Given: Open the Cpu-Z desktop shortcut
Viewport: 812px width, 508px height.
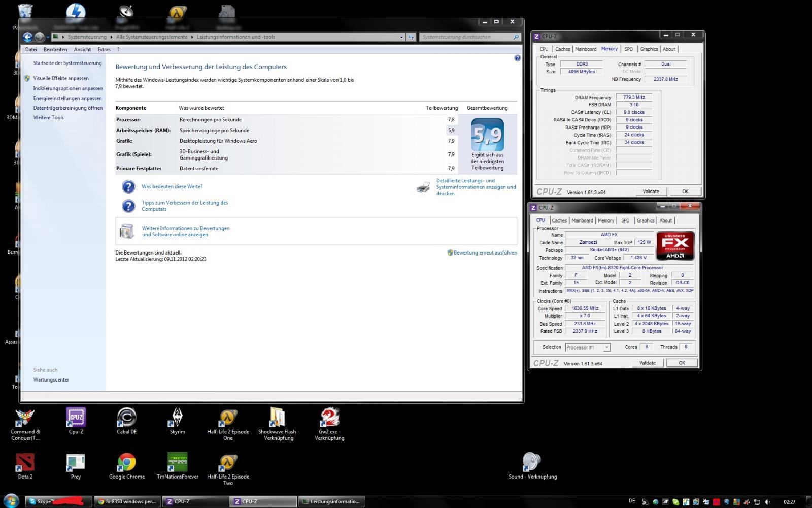Looking at the screenshot, I should (76, 418).
